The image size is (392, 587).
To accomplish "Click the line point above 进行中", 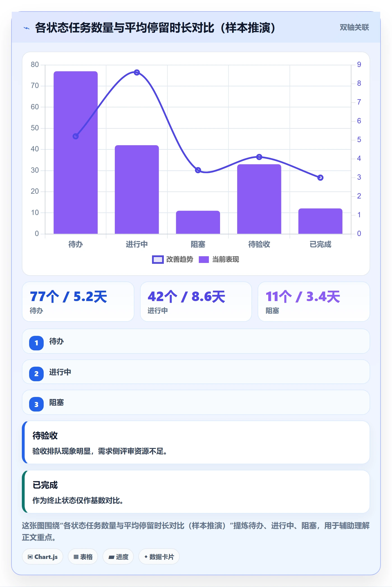I will pos(137,73).
